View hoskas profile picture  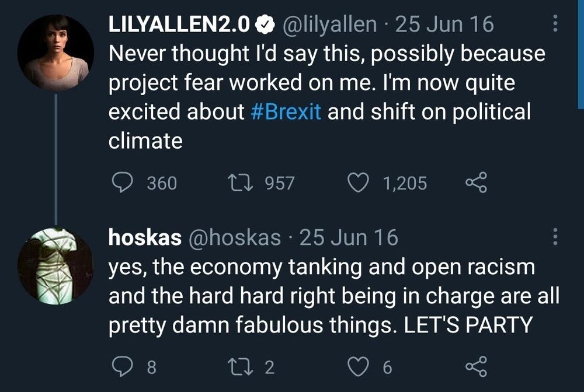point(55,266)
